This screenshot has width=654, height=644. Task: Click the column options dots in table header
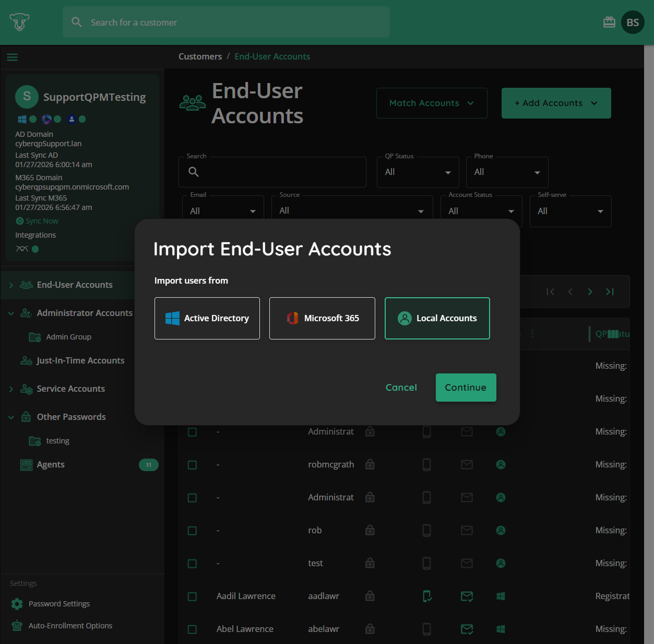click(x=532, y=333)
